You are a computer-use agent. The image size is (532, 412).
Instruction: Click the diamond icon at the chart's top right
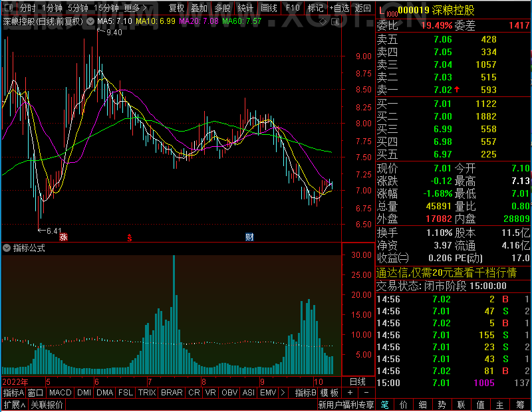pyautogui.click(x=323, y=22)
